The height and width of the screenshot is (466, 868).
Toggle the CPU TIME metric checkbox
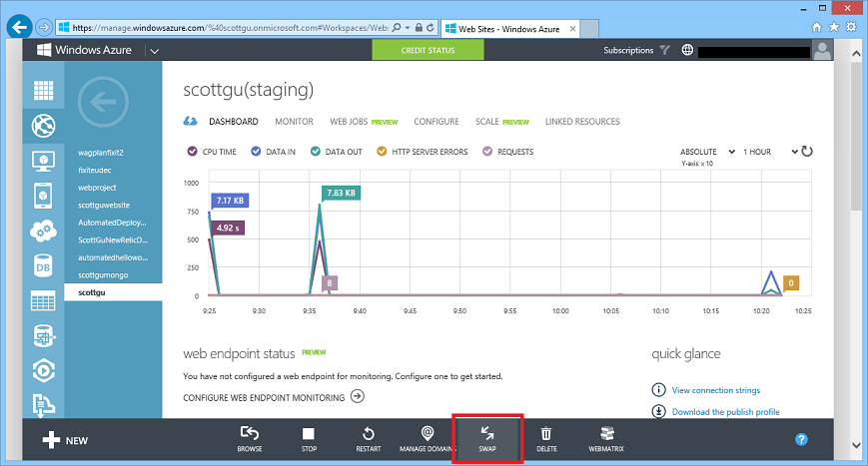(x=193, y=152)
